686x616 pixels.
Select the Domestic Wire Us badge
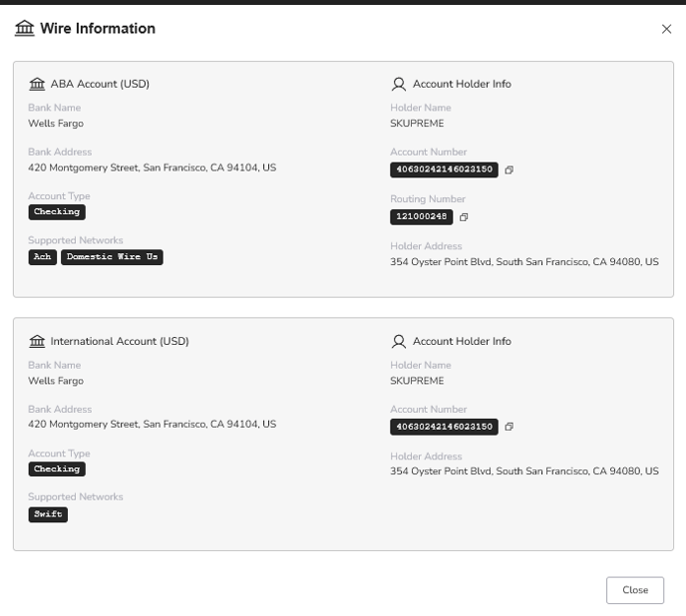coord(112,257)
